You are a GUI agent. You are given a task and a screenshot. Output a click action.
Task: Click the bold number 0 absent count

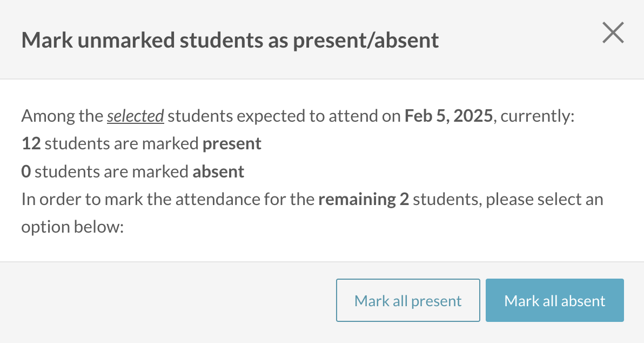point(26,172)
